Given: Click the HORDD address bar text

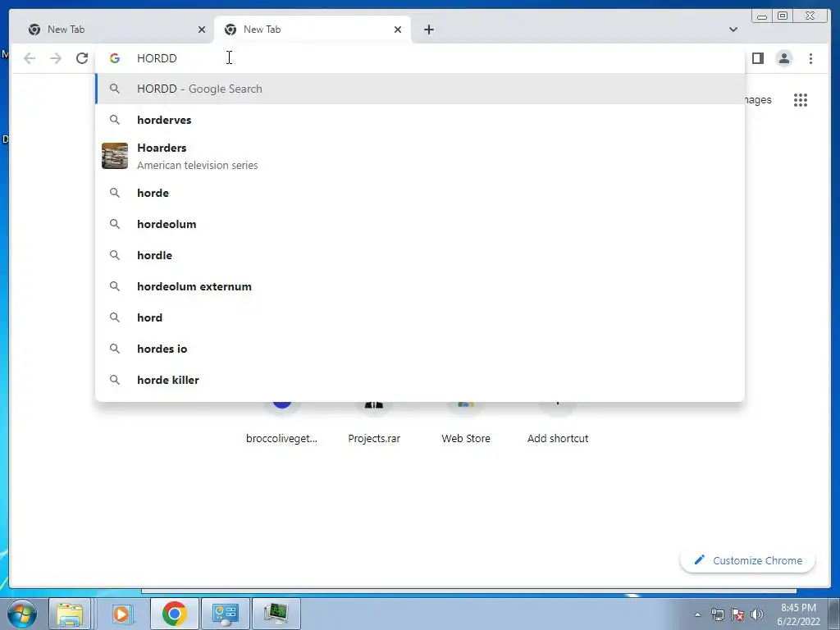Looking at the screenshot, I should coord(157,58).
